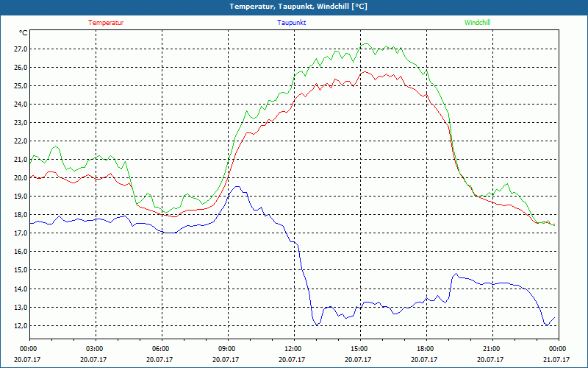Click the 23,0 y-axis value
Image resolution: width=588 pixels, height=368 pixels.
point(21,123)
